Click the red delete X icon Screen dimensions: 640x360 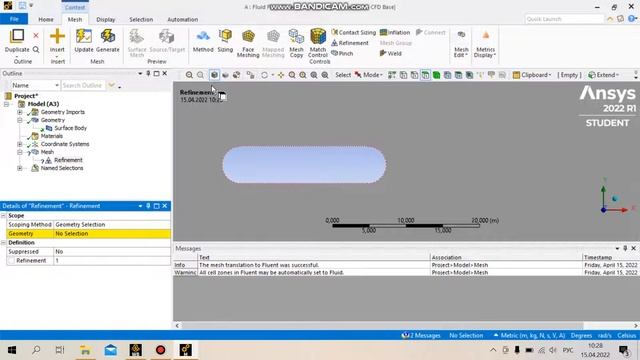click(36, 36)
